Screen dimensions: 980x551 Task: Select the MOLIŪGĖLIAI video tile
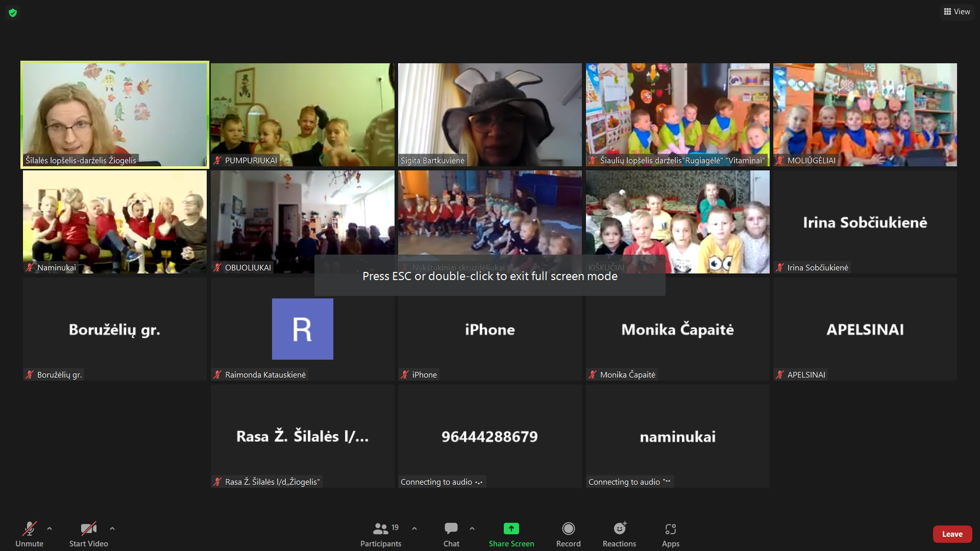point(865,114)
